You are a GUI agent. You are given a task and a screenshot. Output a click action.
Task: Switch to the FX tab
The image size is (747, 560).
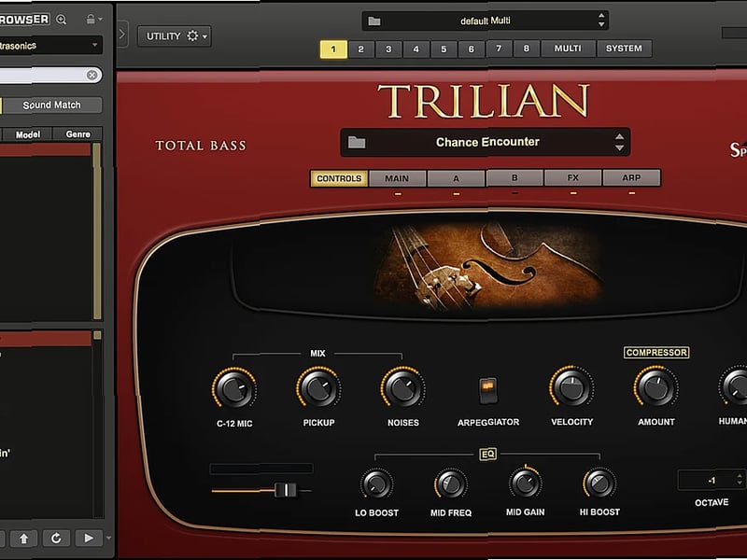pos(573,177)
